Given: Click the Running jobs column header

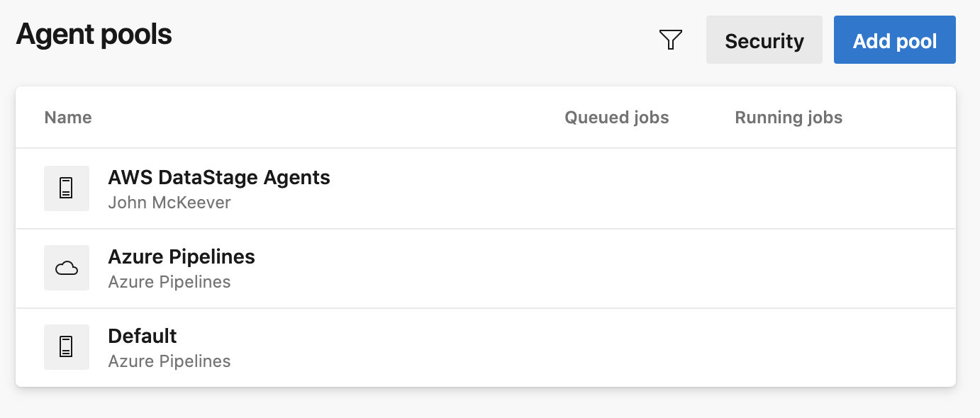Looking at the screenshot, I should click(788, 118).
